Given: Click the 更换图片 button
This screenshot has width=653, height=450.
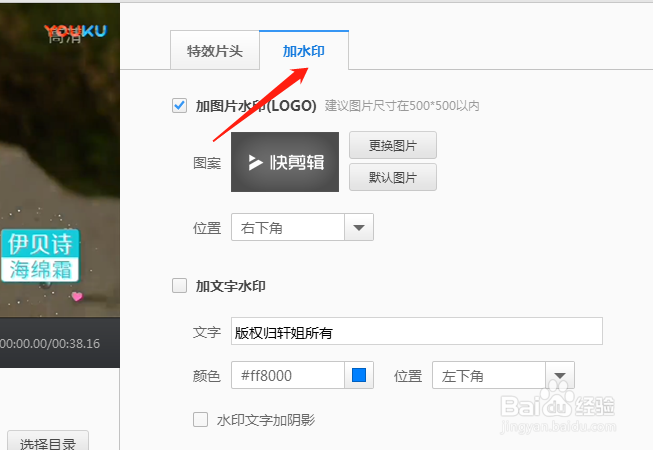Looking at the screenshot, I should tap(393, 145).
